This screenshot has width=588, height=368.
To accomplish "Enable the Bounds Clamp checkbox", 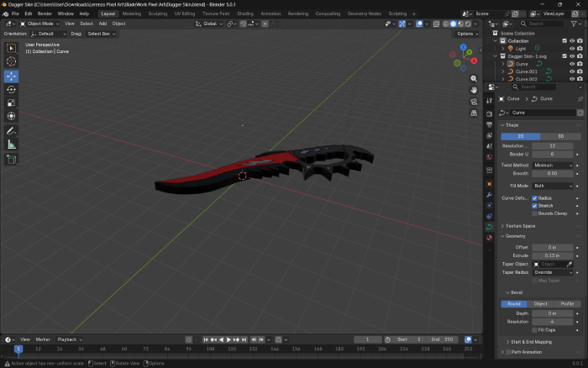I will click(534, 213).
